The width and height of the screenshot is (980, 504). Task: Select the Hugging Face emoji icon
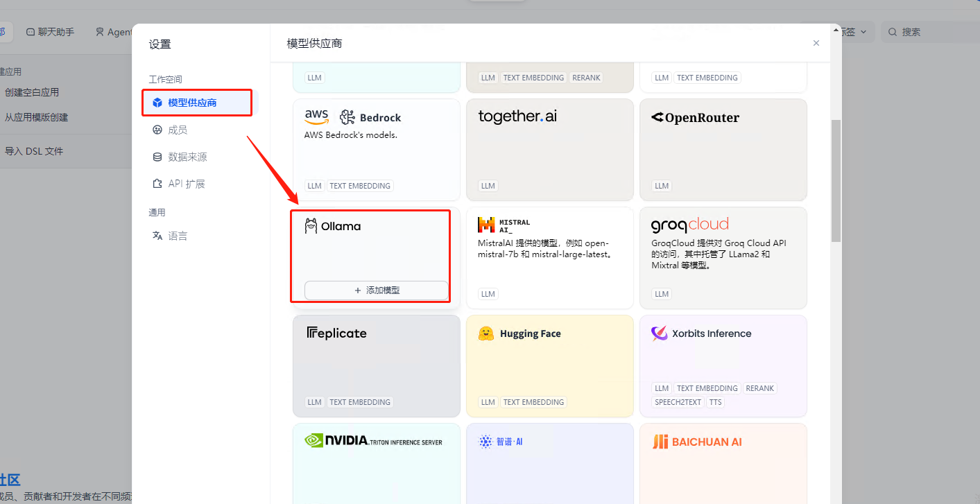coord(485,333)
